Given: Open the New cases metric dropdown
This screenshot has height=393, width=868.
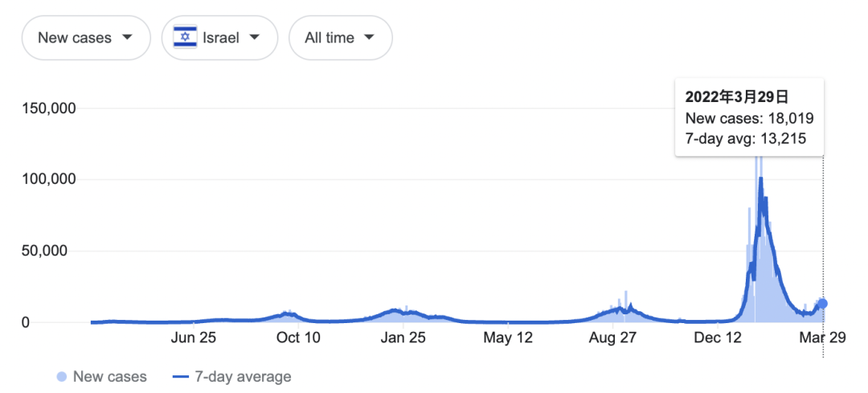Looking at the screenshot, I should pyautogui.click(x=86, y=37).
